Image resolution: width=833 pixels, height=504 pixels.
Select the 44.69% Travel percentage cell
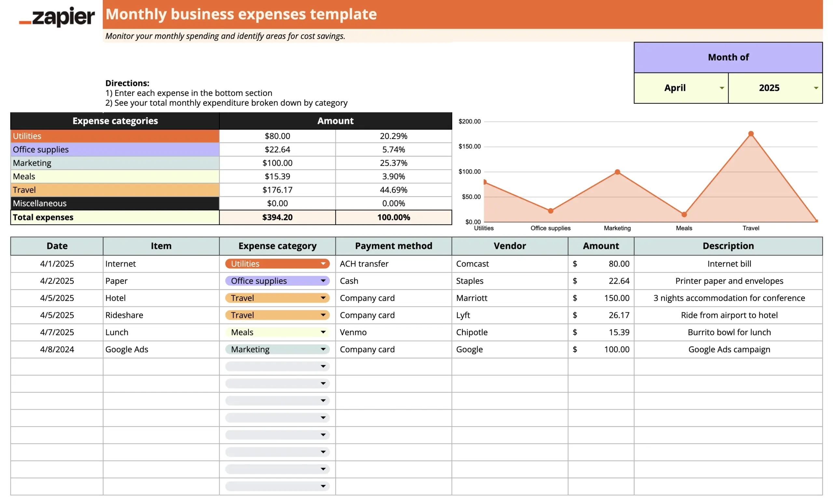pyautogui.click(x=393, y=190)
